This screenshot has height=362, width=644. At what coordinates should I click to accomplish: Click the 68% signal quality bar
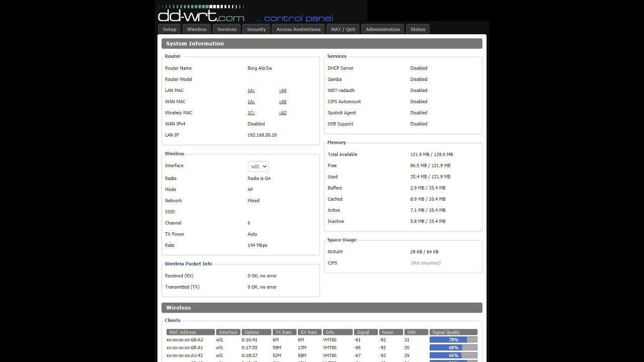(453, 347)
